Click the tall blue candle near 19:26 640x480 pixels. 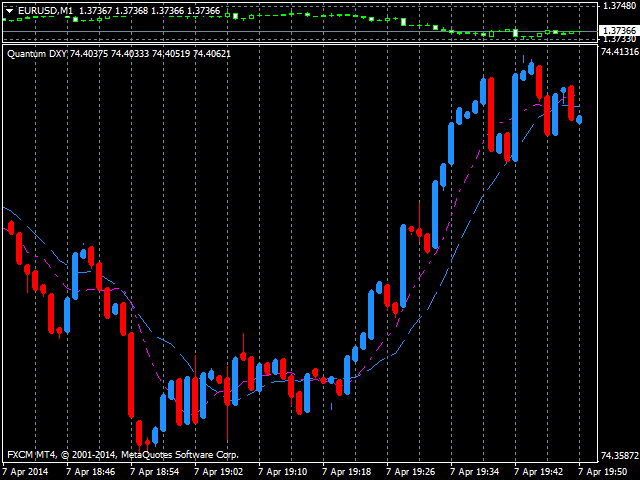(402, 265)
